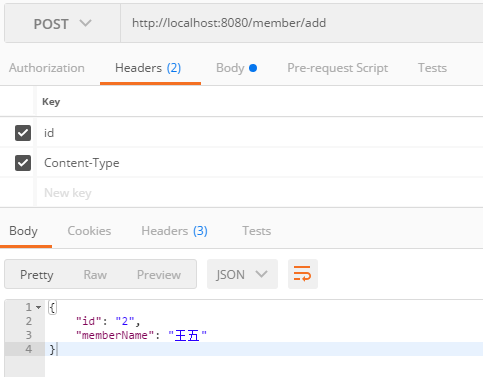This screenshot has height=377, width=483.
Task: Open the request Headers (2) tab
Action: point(148,68)
